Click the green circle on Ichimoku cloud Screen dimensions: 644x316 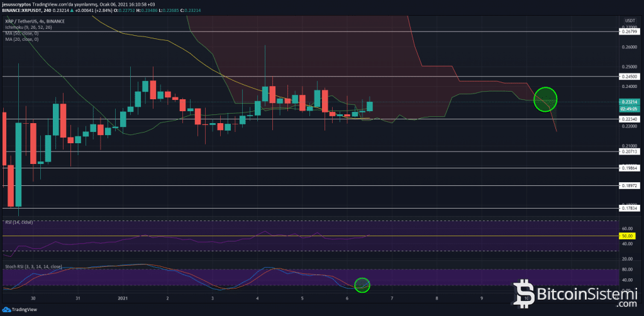click(x=545, y=100)
